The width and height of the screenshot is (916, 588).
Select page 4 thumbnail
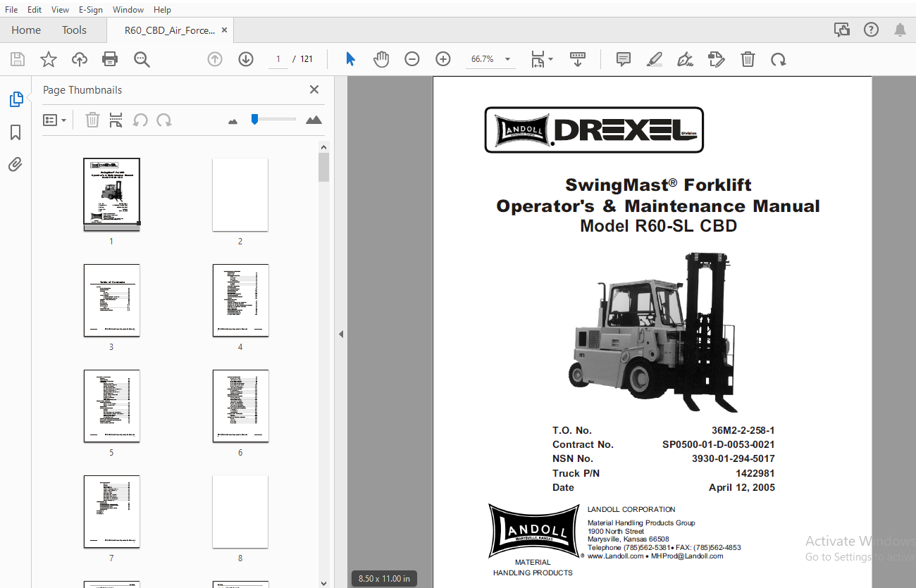click(x=240, y=301)
